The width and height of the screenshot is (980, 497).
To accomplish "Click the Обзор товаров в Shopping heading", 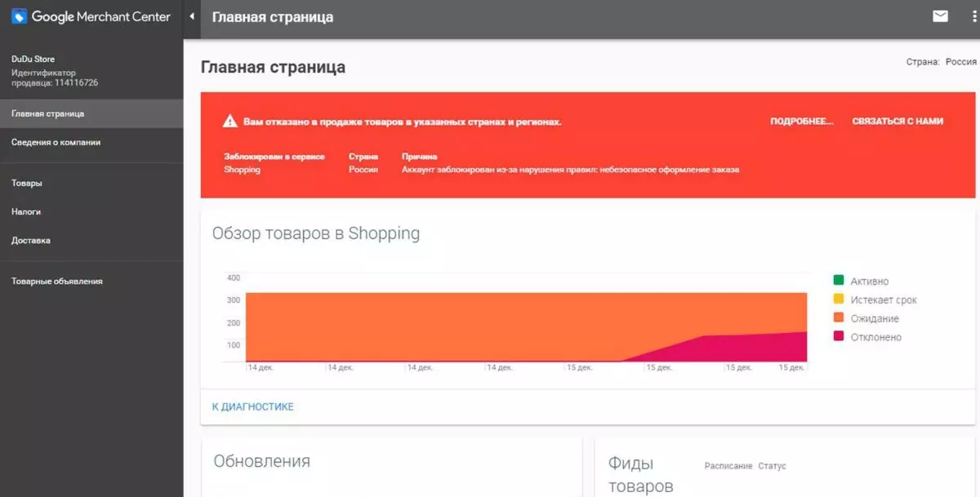I will click(x=315, y=233).
